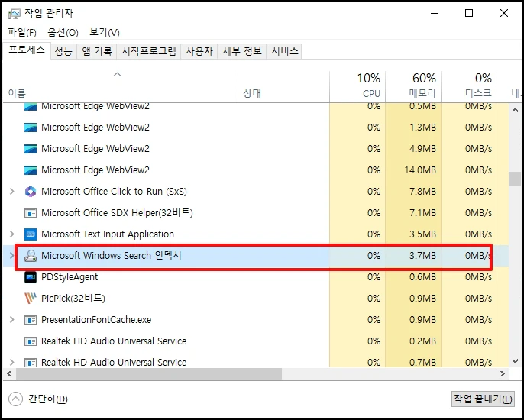Screen dimensions: 524x420
Task: Click "Microsoft Office SDX Helper(32비트)" name text
Action: (x=117, y=213)
